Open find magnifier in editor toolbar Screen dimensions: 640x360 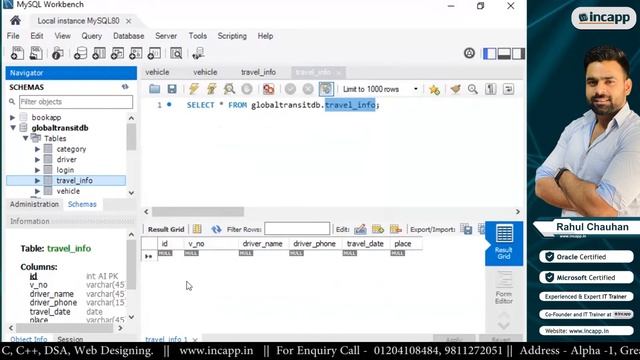[x=473, y=89]
